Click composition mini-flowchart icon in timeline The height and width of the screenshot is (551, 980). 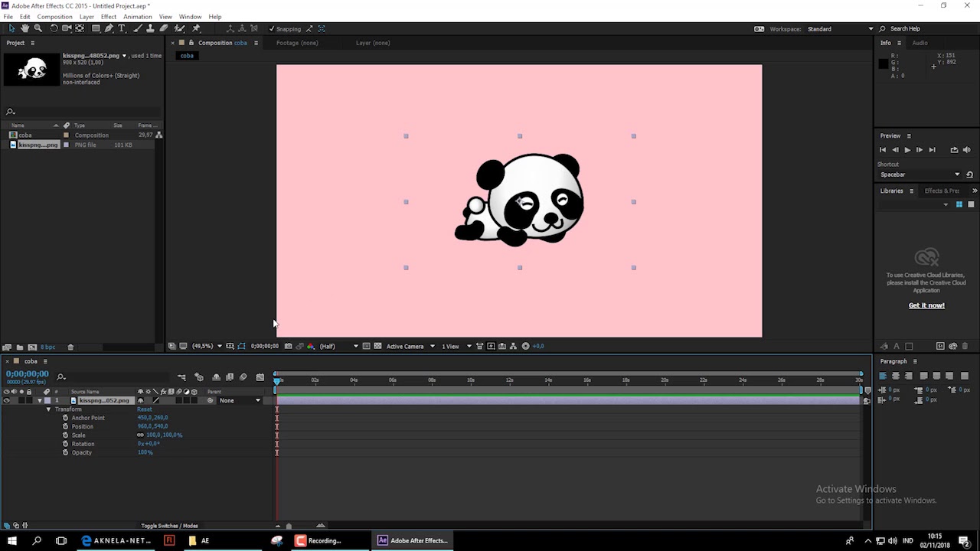[181, 377]
